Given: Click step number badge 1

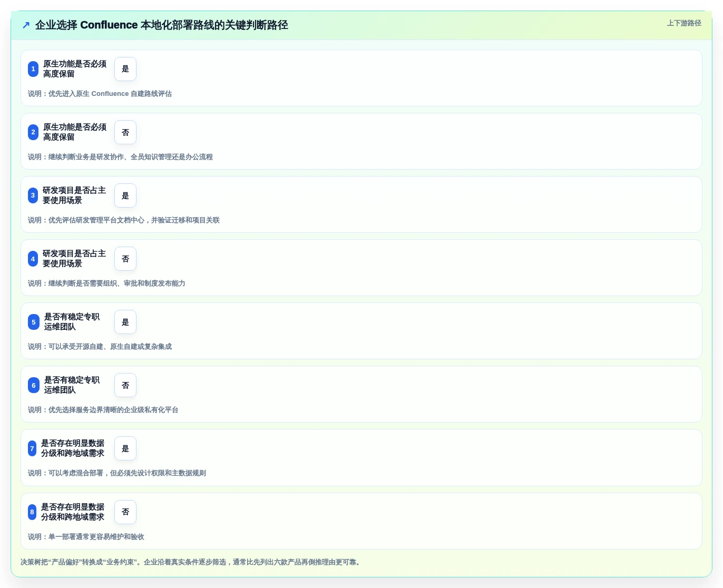Looking at the screenshot, I should click(33, 69).
